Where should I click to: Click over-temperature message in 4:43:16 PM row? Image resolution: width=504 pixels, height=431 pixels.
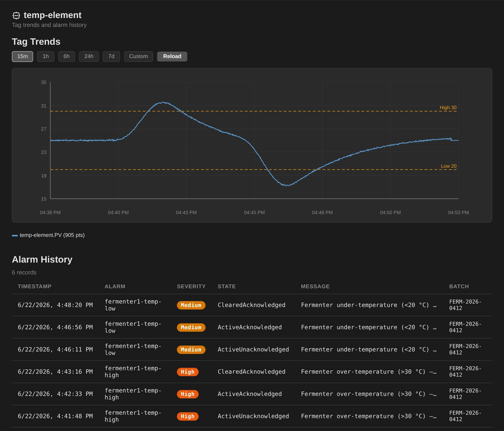pyautogui.click(x=369, y=372)
